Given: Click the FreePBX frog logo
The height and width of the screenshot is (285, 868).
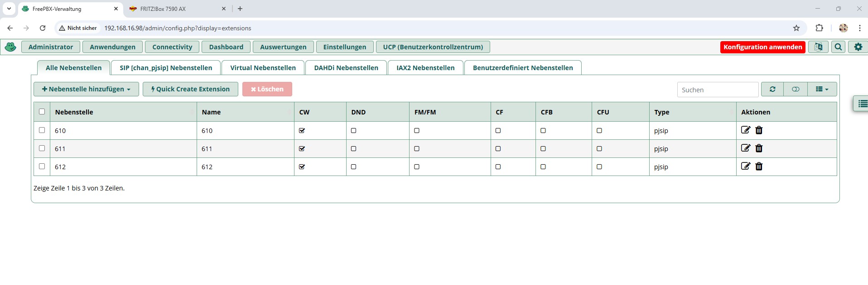Looking at the screenshot, I should pos(10,47).
